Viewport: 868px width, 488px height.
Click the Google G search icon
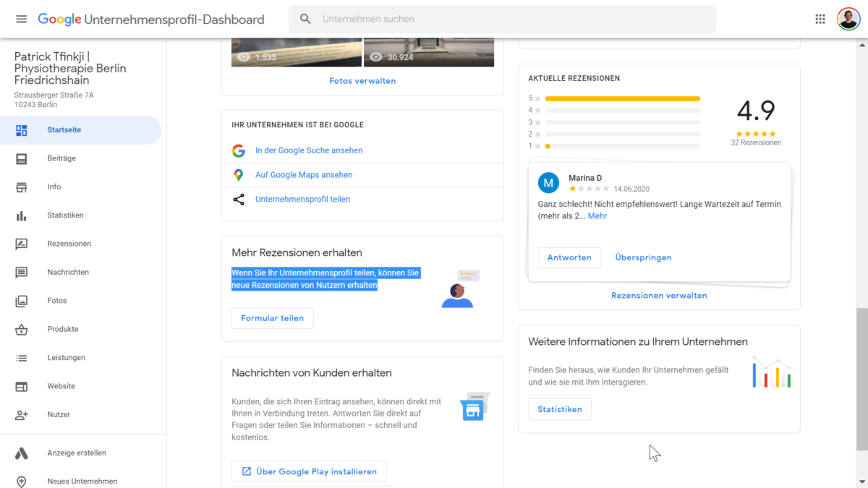point(239,150)
